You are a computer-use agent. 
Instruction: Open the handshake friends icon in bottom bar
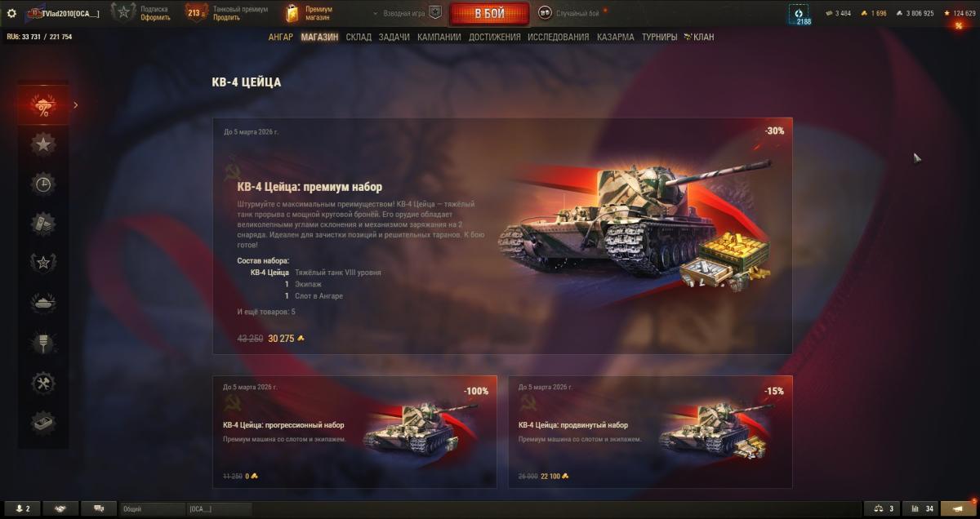(60, 508)
